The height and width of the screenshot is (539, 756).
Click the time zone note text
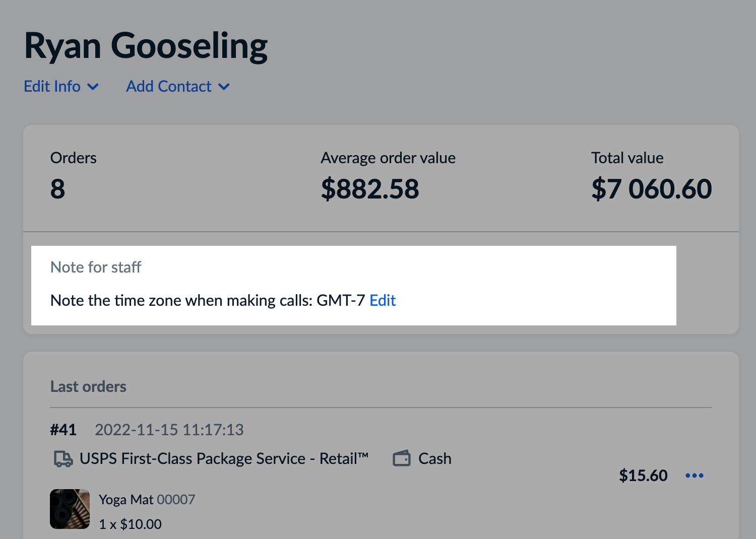tap(207, 301)
